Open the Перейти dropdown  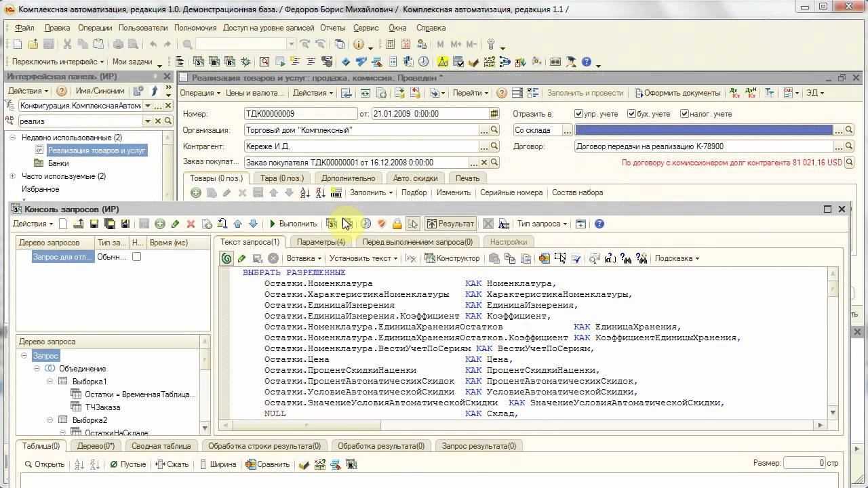point(471,93)
